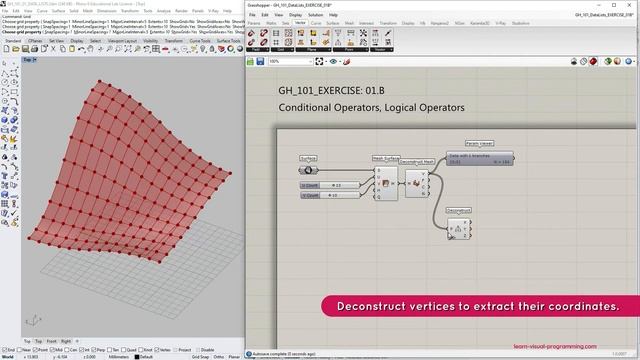Expand the Grid panel in Vector ribbon
The image size is (640, 360).
[282, 50]
